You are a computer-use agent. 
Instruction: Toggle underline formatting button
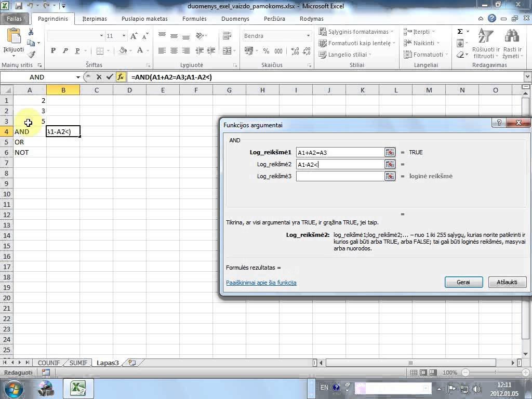pyautogui.click(x=77, y=50)
